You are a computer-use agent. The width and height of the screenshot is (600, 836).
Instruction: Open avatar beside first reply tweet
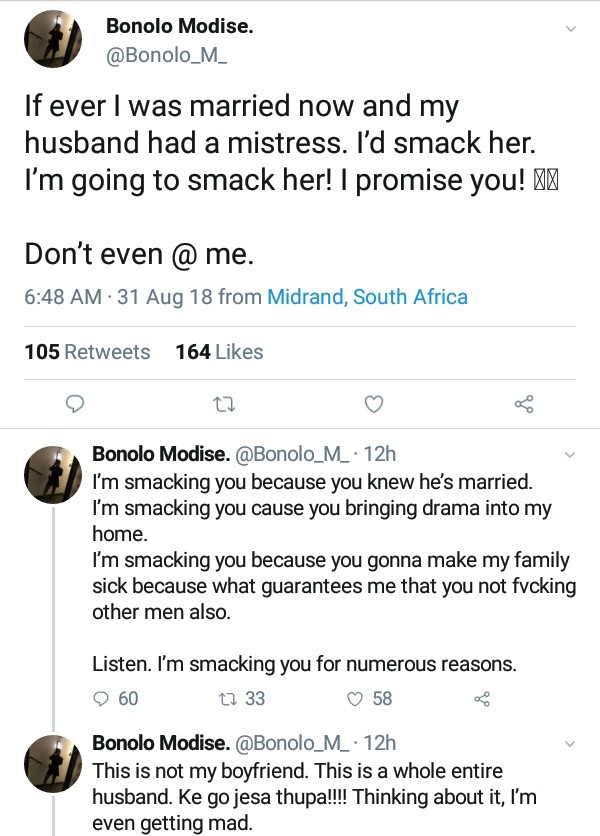tap(52, 476)
